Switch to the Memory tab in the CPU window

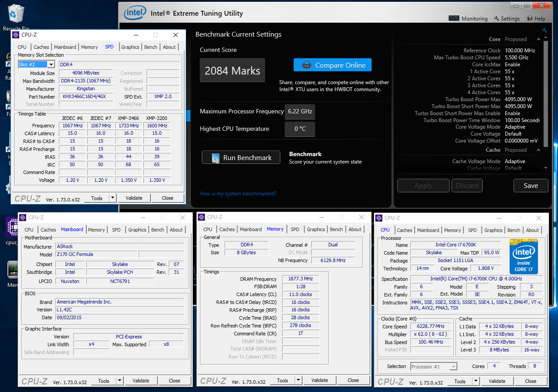(x=453, y=230)
